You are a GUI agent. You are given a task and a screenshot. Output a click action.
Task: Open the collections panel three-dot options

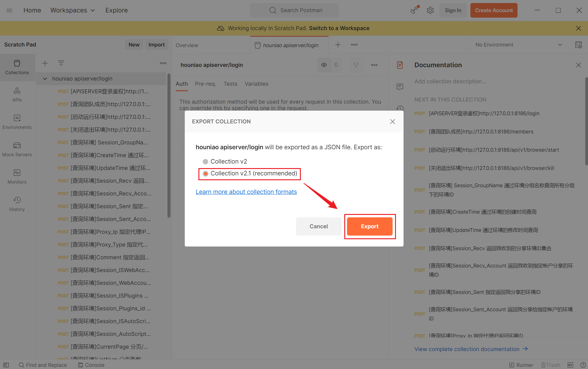[163, 63]
